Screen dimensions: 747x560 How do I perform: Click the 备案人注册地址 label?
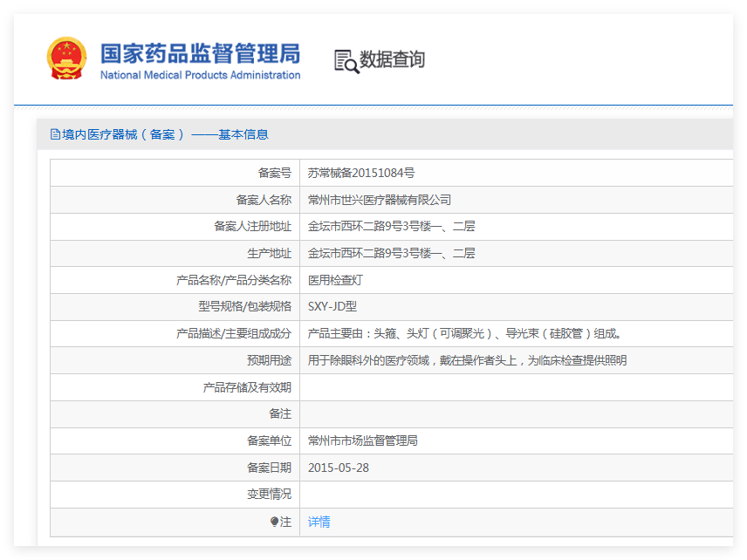pos(252,227)
